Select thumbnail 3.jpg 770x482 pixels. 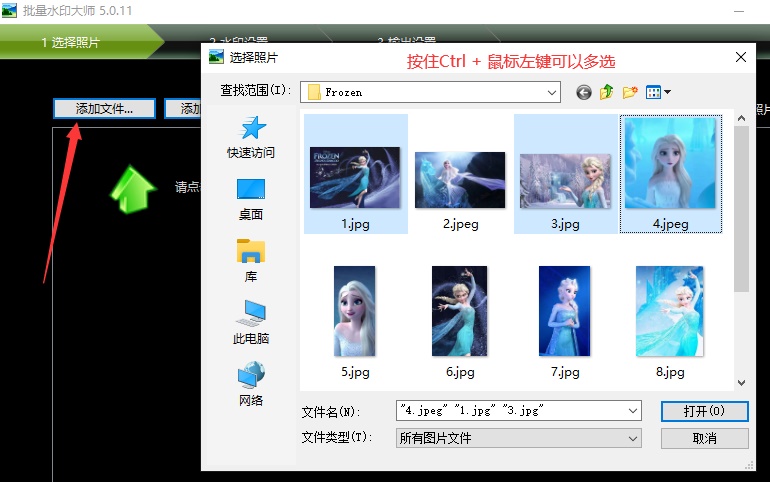[565, 181]
